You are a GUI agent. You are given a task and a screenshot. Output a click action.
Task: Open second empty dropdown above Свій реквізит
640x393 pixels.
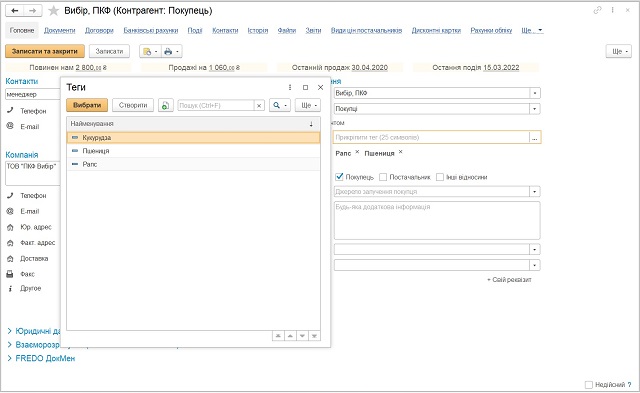[x=535, y=265]
